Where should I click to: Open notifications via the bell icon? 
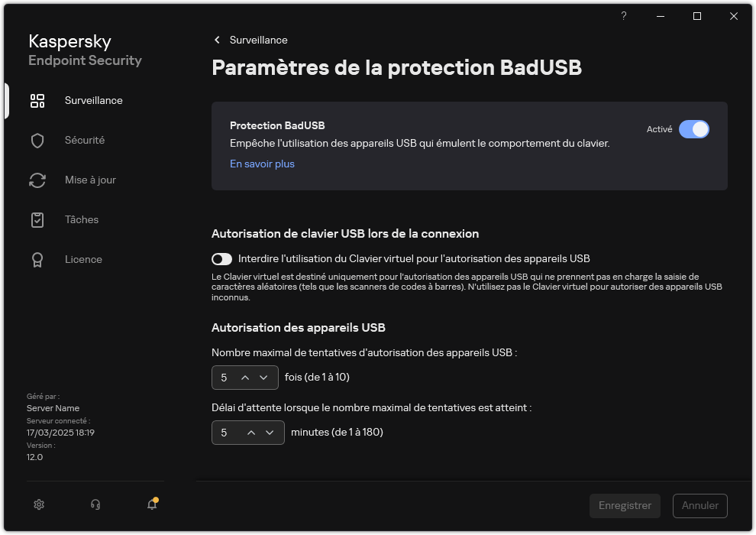point(151,504)
